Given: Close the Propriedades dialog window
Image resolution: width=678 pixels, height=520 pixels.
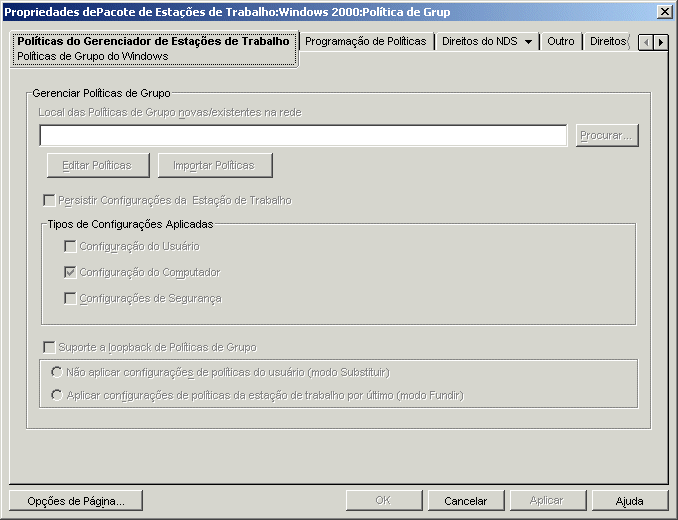Looking at the screenshot, I should tap(665, 12).
